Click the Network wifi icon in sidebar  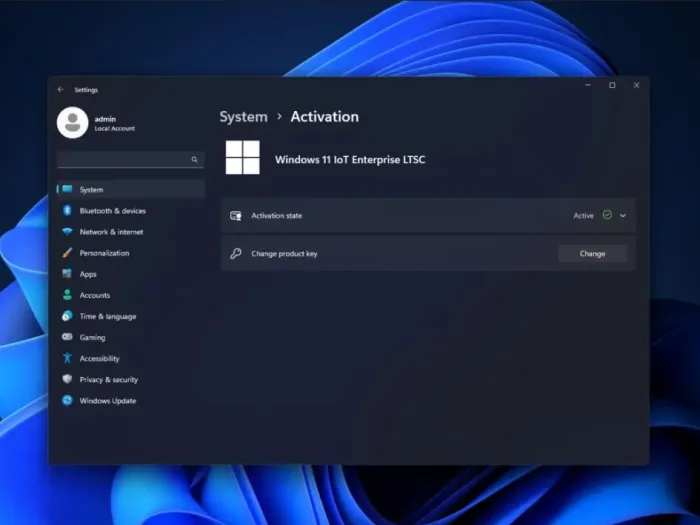tap(67, 231)
